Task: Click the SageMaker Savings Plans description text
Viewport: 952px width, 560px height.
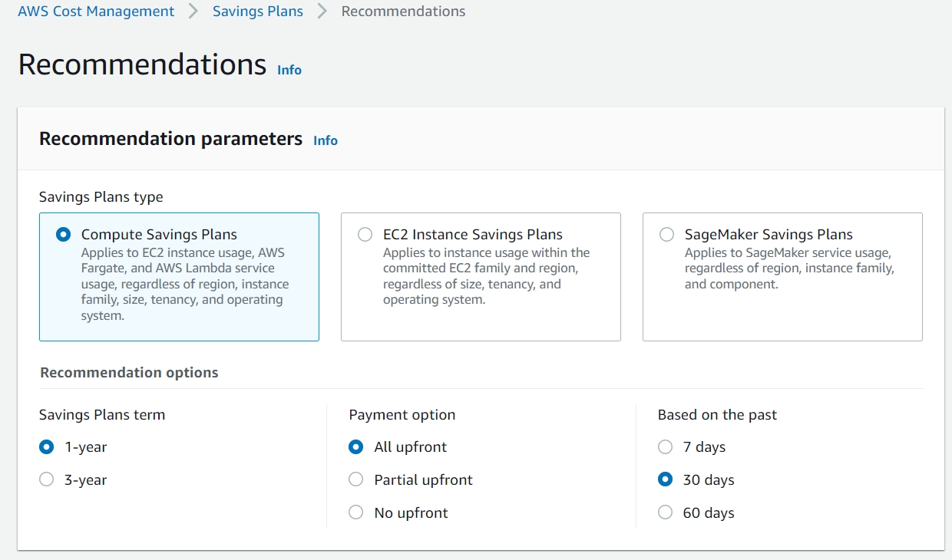Action: (789, 268)
